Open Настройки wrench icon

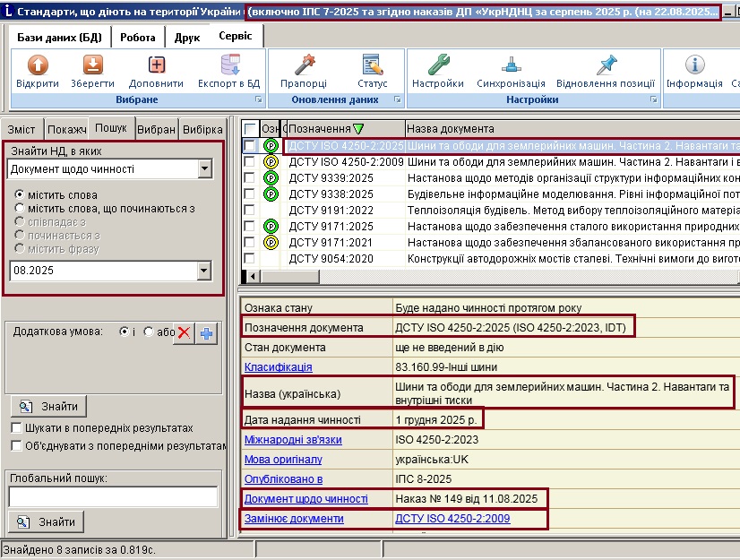click(x=438, y=65)
